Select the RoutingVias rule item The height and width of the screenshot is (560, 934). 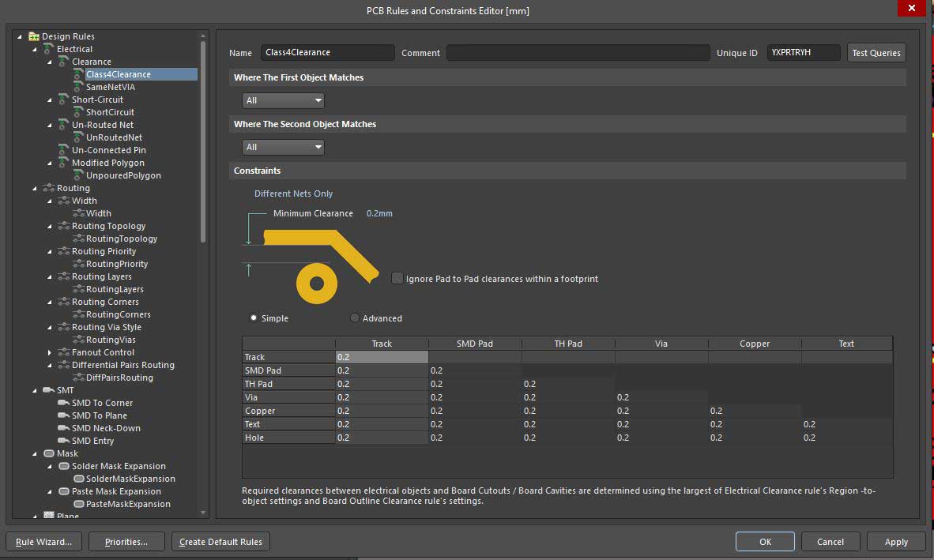click(111, 340)
